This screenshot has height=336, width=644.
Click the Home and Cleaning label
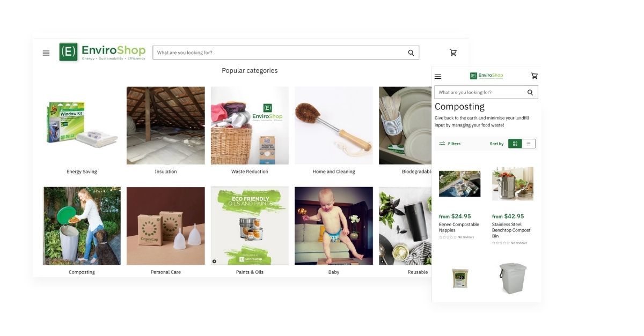334,171
